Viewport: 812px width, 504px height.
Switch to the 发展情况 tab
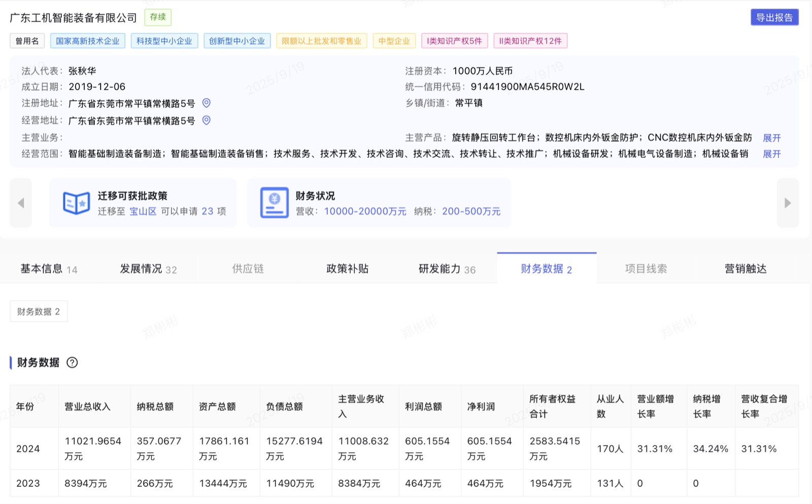click(148, 269)
